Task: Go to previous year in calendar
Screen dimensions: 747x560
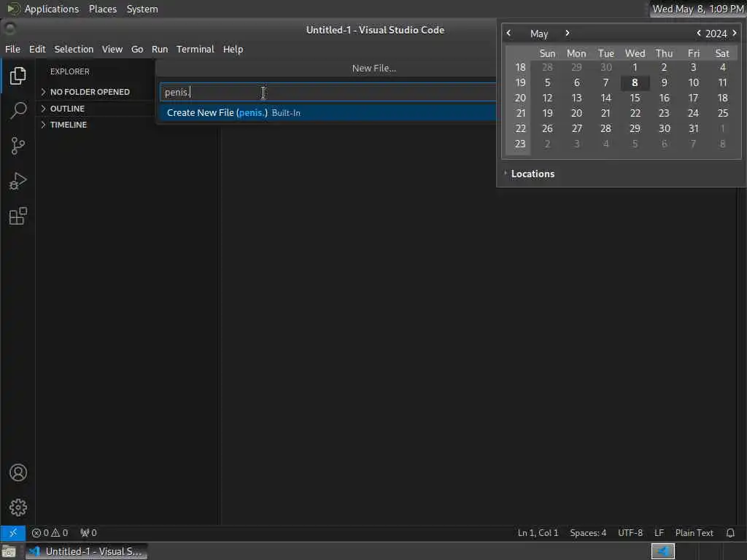Action: 698,33
